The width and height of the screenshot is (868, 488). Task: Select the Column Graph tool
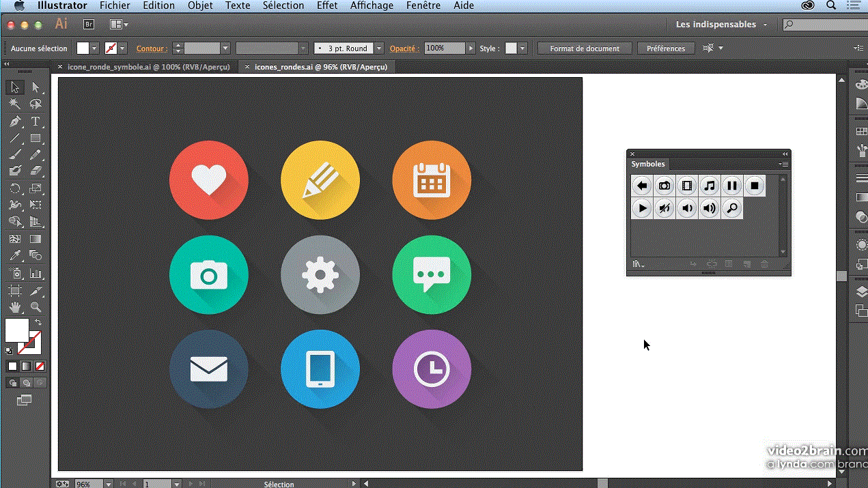point(36,273)
